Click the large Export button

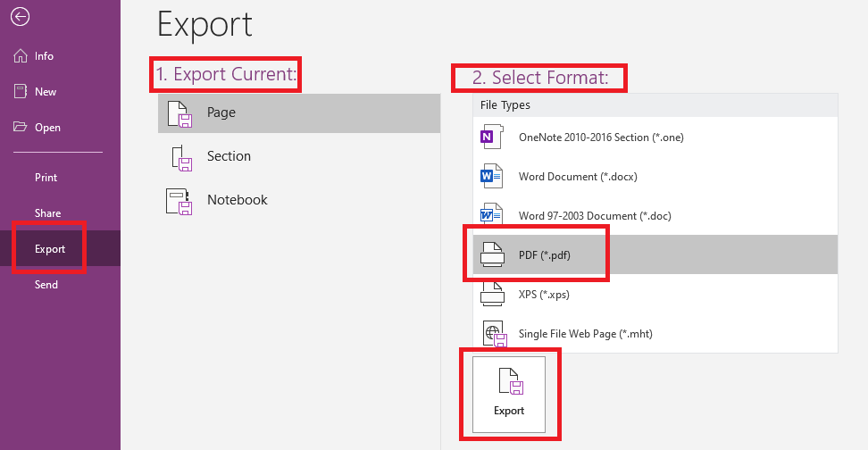coord(509,394)
